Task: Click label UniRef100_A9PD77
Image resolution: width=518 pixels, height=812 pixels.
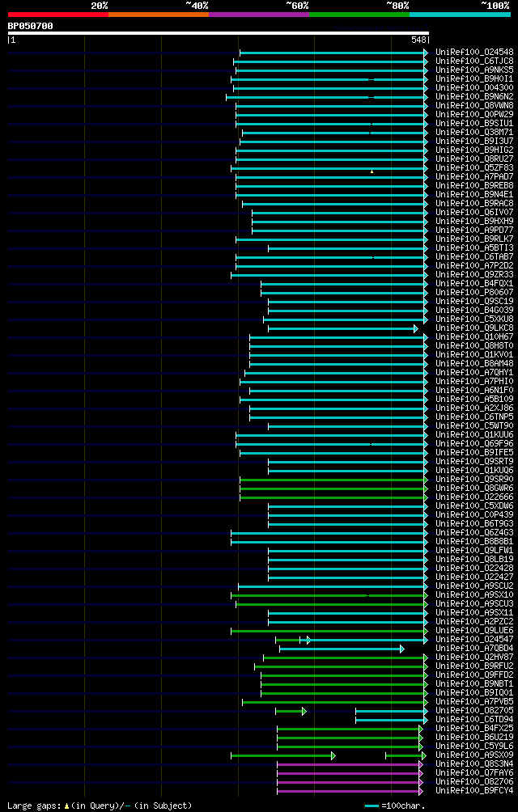Action: [474, 230]
